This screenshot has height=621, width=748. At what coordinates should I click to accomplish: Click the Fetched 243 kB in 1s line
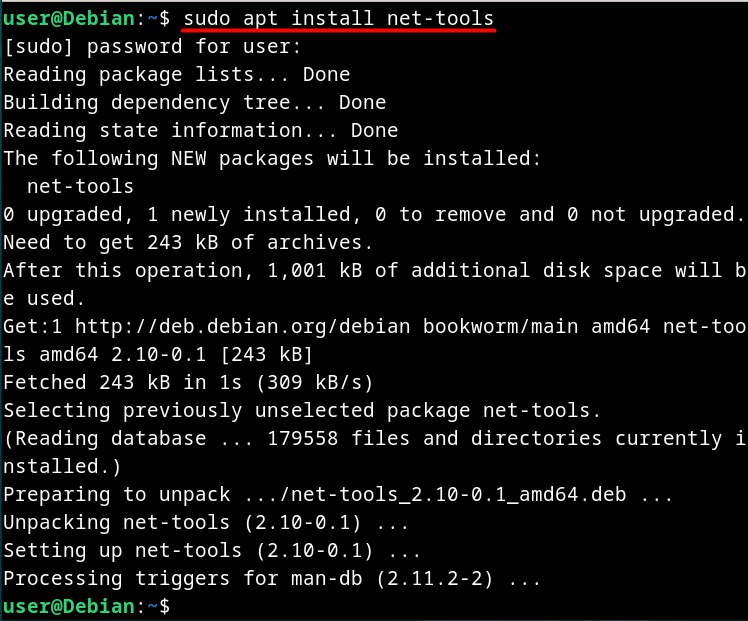click(x=188, y=383)
